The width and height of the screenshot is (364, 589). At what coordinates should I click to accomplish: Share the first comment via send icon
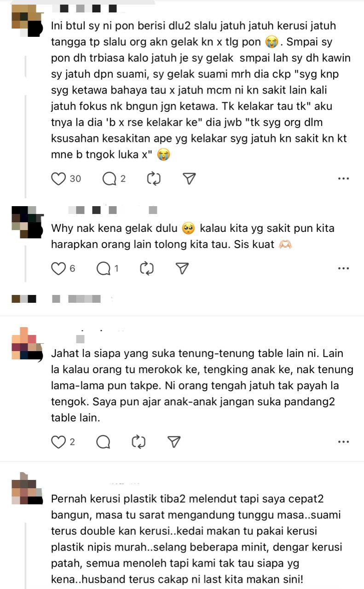click(x=190, y=179)
